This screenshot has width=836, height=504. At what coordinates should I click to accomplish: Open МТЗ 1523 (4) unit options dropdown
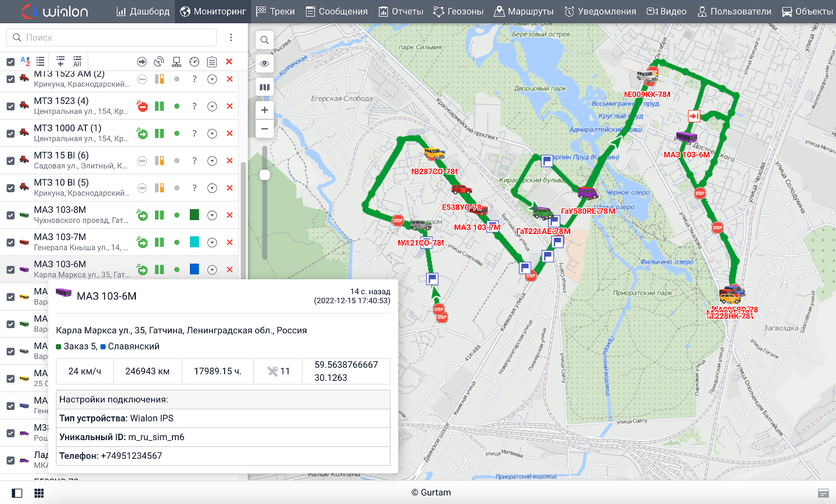212,106
